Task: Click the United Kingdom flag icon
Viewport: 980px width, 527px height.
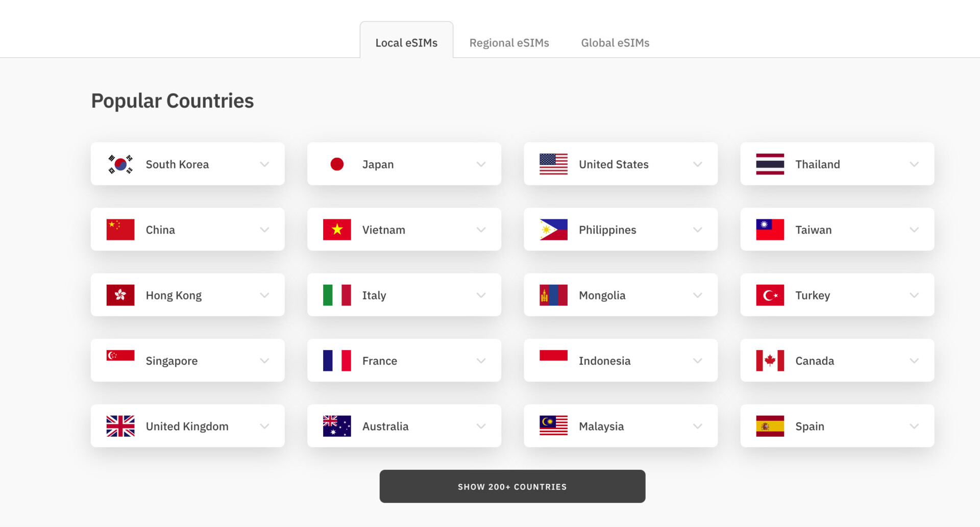Action: point(120,426)
